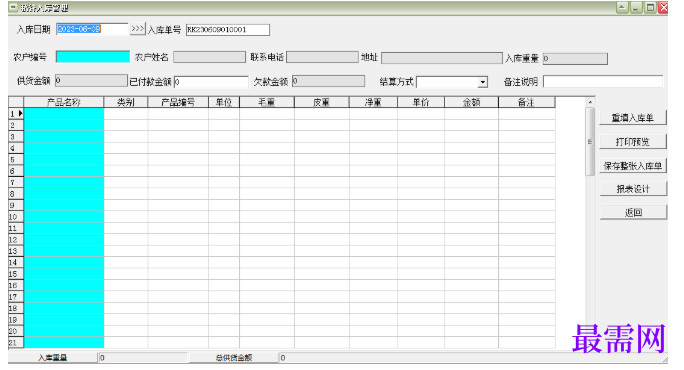Click the 重填入库单 button
This screenshot has height=370, width=684.
(x=633, y=118)
